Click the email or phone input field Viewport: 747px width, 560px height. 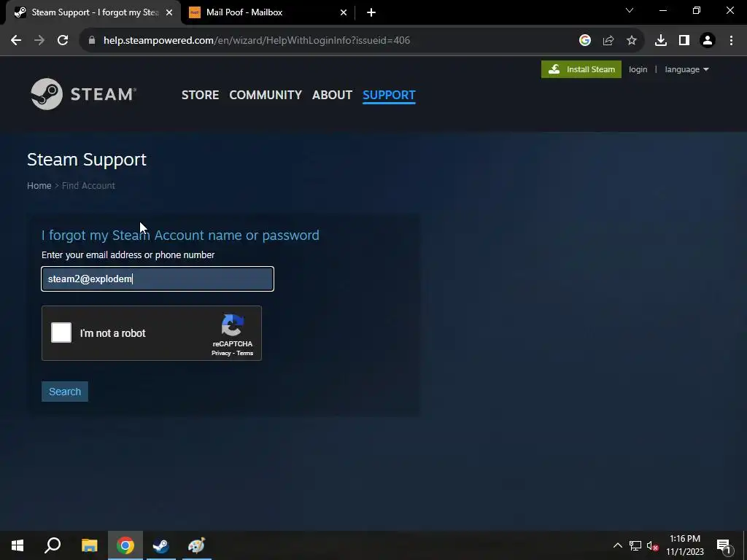tap(158, 279)
